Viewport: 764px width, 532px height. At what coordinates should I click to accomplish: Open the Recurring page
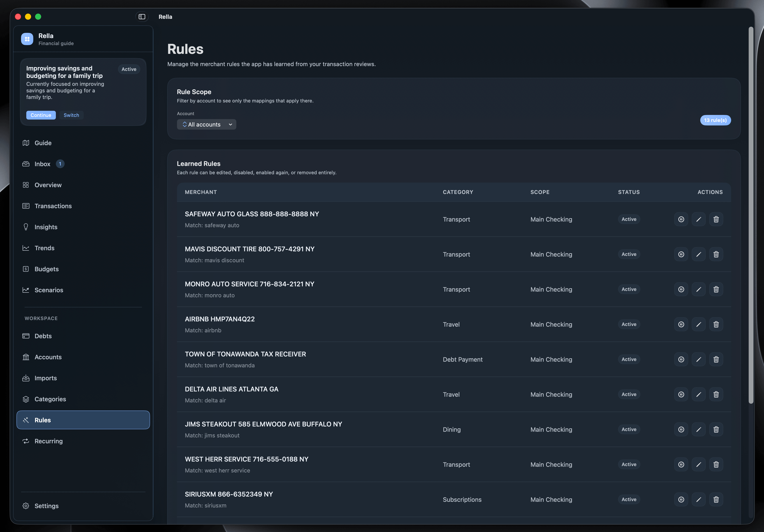(x=83, y=441)
